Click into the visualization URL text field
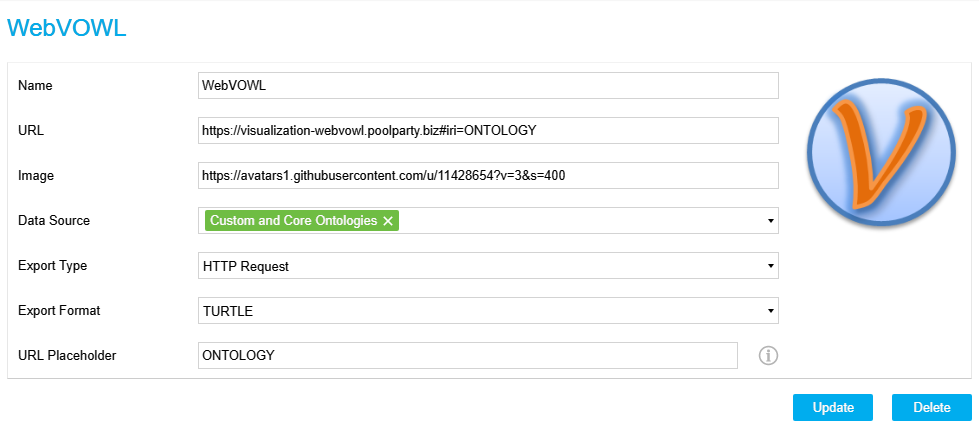 pos(488,131)
